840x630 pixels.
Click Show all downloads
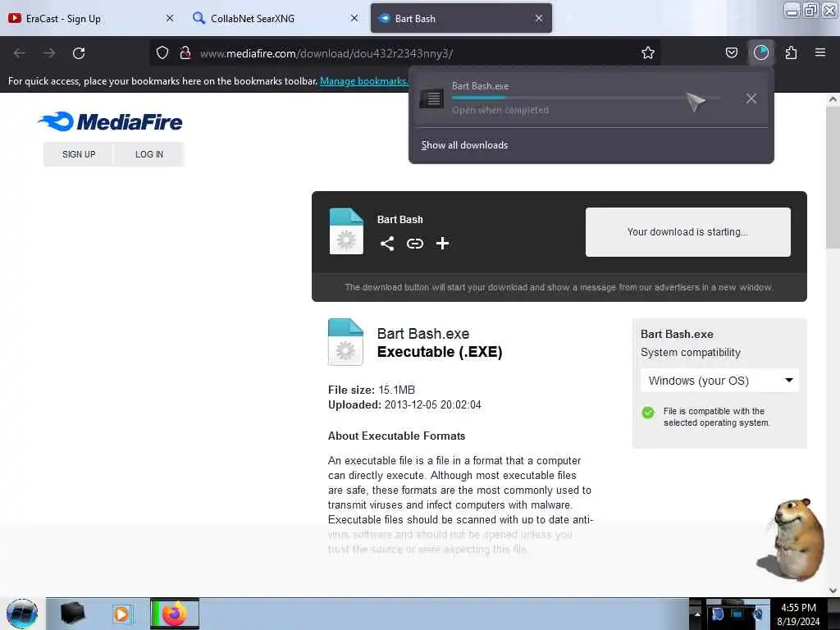(x=464, y=145)
